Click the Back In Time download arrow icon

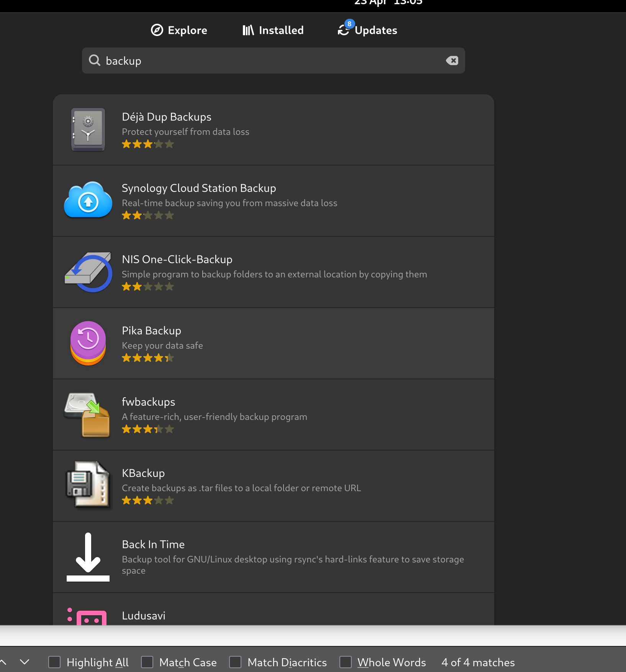tap(88, 557)
